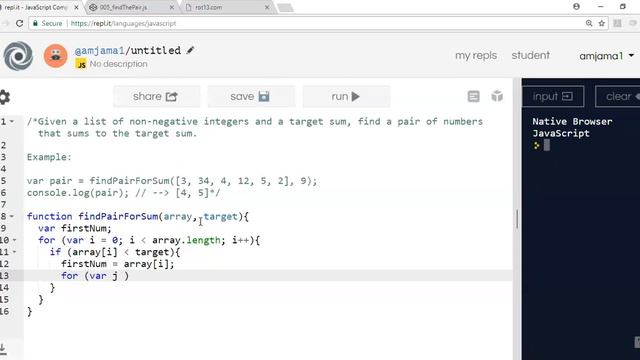This screenshot has width=640, height=360.
Task: Close the 005_findThePair.js tab
Action: 172,7
